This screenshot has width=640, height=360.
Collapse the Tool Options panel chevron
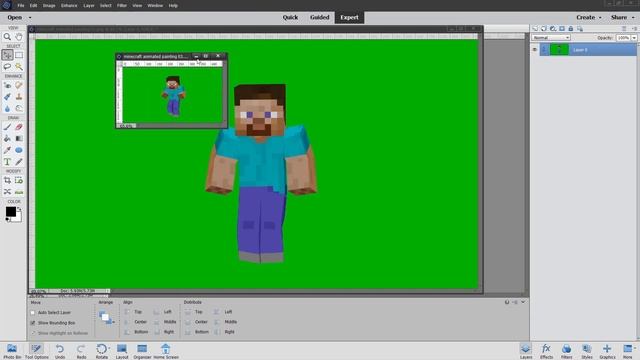(x=523, y=302)
